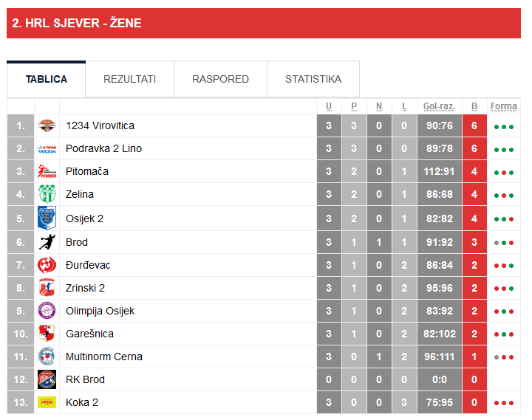Viewport: 532px width, 420px height.
Task: Select the Tablica tab
Action: pos(46,79)
